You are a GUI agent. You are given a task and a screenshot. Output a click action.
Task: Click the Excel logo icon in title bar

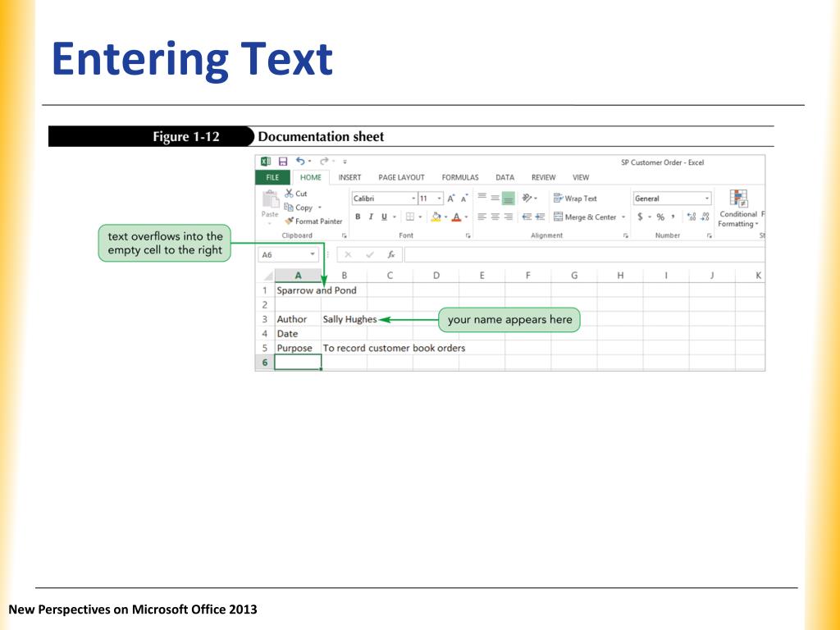coord(266,162)
